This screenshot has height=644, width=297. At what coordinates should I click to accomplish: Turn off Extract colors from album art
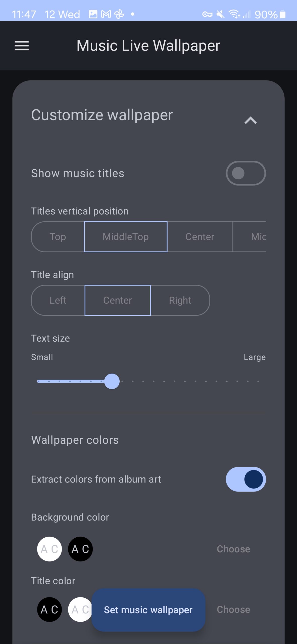point(246,479)
